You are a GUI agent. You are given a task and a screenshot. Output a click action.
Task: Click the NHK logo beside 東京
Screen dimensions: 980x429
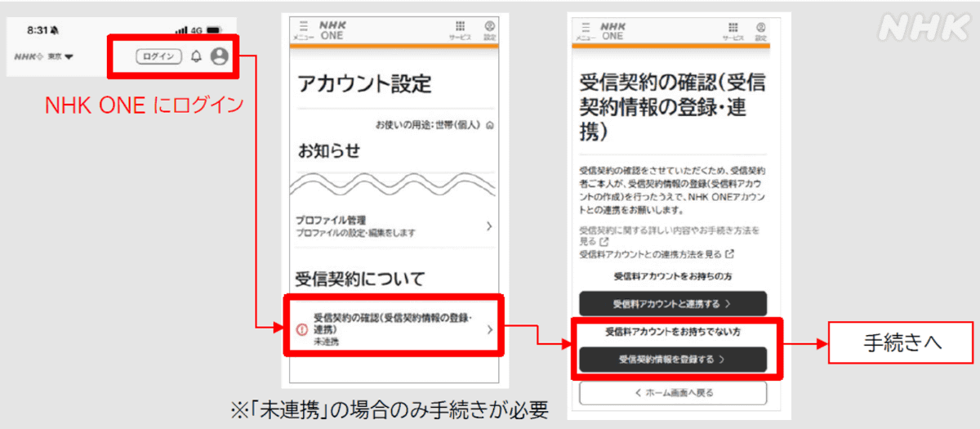29,57
